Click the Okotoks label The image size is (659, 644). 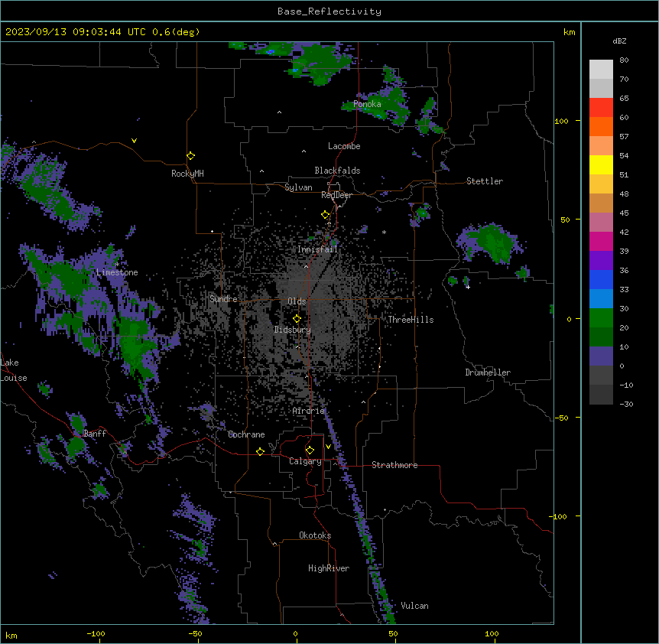pos(315,535)
